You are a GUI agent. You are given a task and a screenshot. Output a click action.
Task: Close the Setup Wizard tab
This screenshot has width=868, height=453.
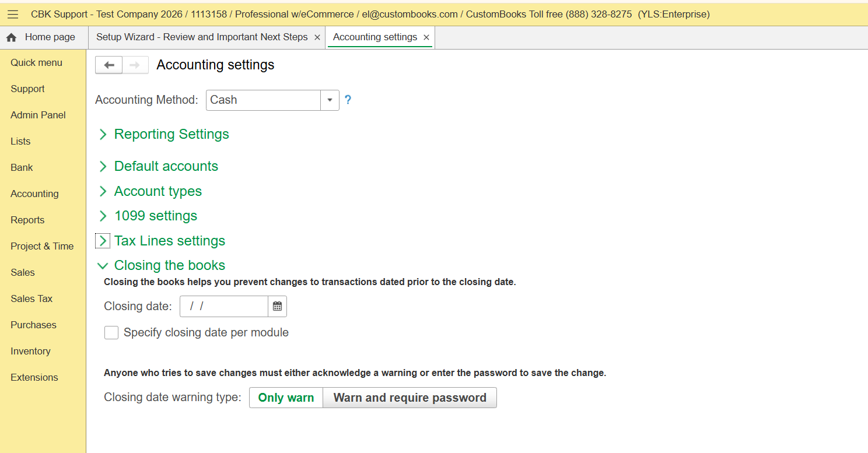pyautogui.click(x=317, y=37)
